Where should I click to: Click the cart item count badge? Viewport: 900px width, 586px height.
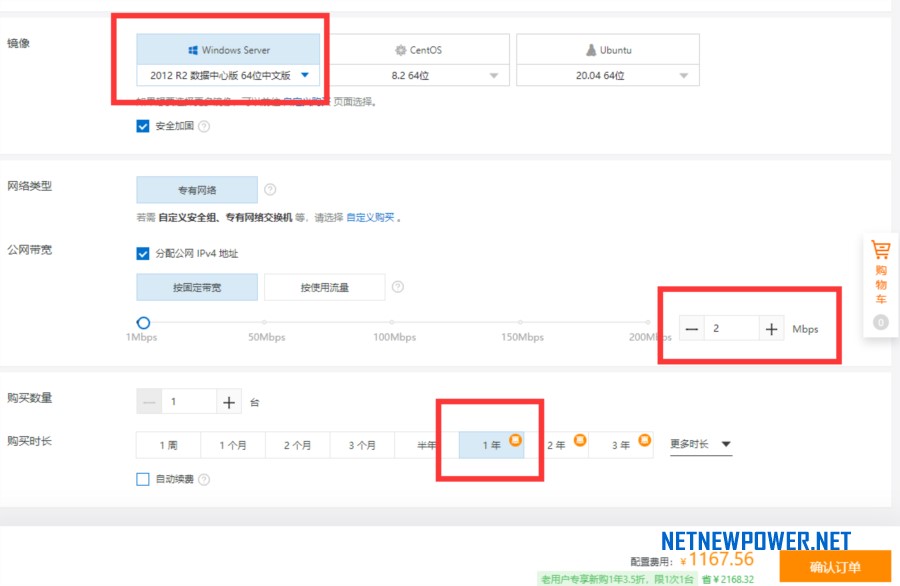[x=880, y=323]
